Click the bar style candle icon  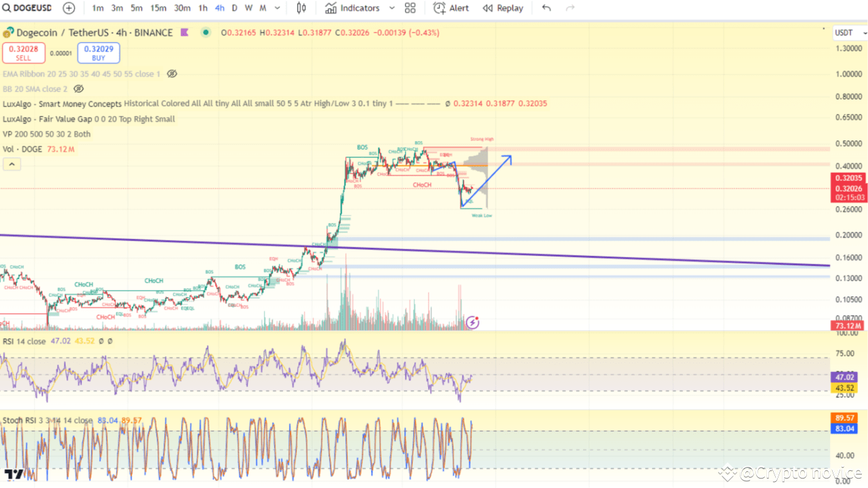pyautogui.click(x=301, y=8)
